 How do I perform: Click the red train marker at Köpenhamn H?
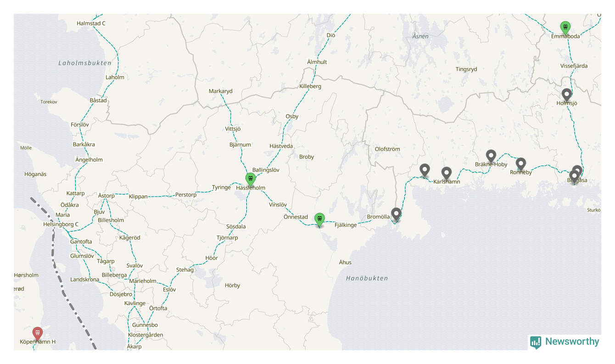(38, 333)
